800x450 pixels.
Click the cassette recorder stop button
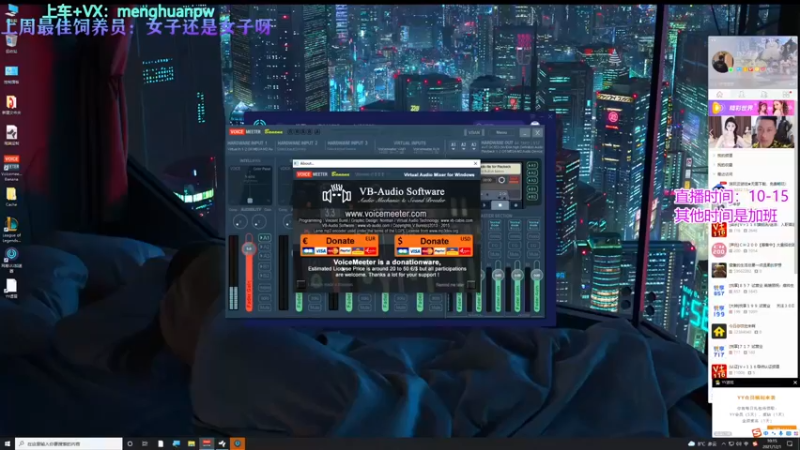500,205
